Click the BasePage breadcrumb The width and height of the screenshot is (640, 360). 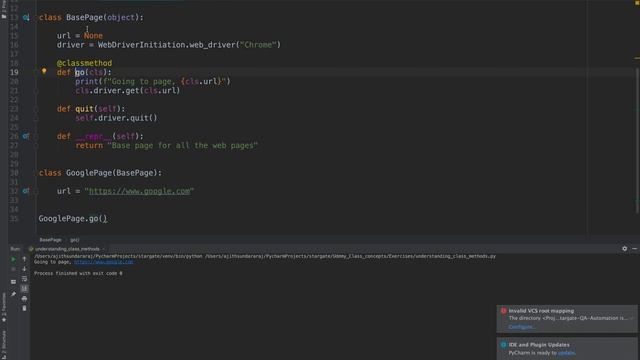tap(50, 240)
